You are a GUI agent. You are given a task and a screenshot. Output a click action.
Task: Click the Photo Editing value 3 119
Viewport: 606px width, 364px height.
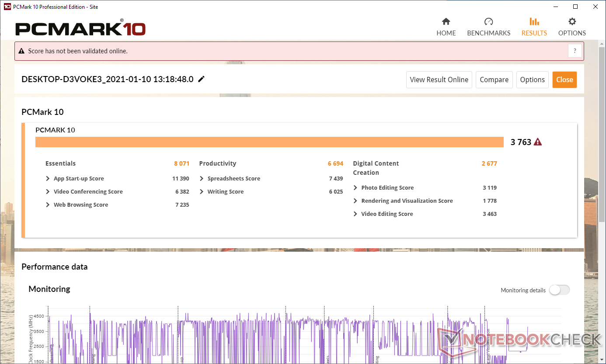(x=490, y=188)
